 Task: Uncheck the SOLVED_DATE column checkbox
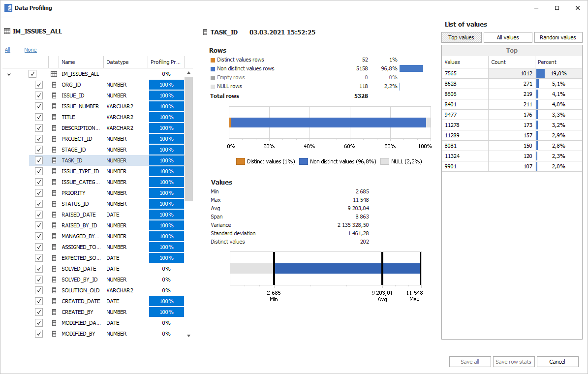pyautogui.click(x=39, y=269)
